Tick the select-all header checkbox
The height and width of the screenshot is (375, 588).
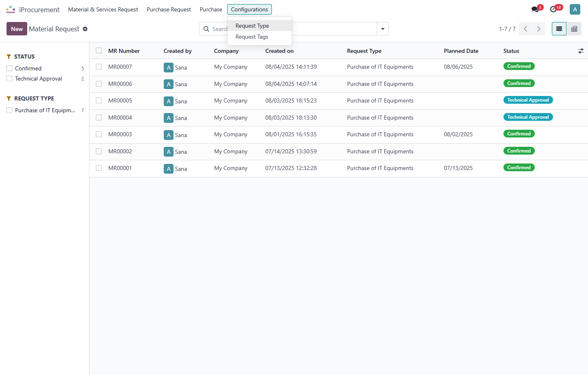click(x=99, y=50)
